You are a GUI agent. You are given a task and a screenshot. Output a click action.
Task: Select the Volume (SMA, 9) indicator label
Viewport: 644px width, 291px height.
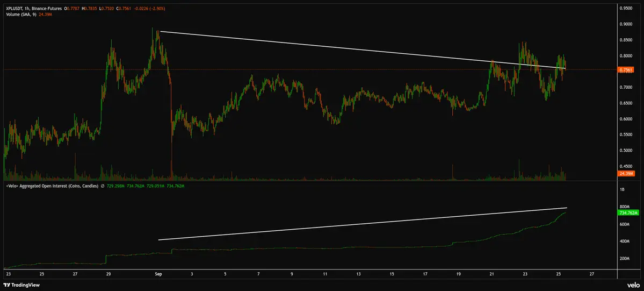21,15
